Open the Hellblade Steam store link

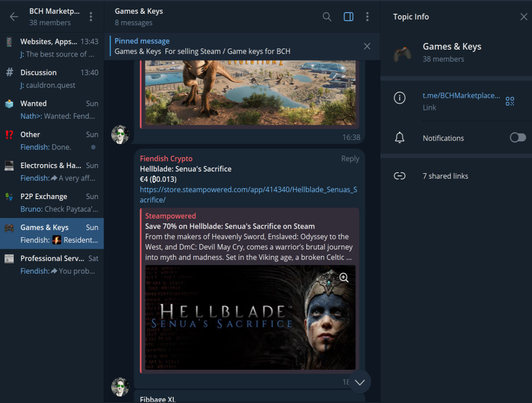click(248, 195)
